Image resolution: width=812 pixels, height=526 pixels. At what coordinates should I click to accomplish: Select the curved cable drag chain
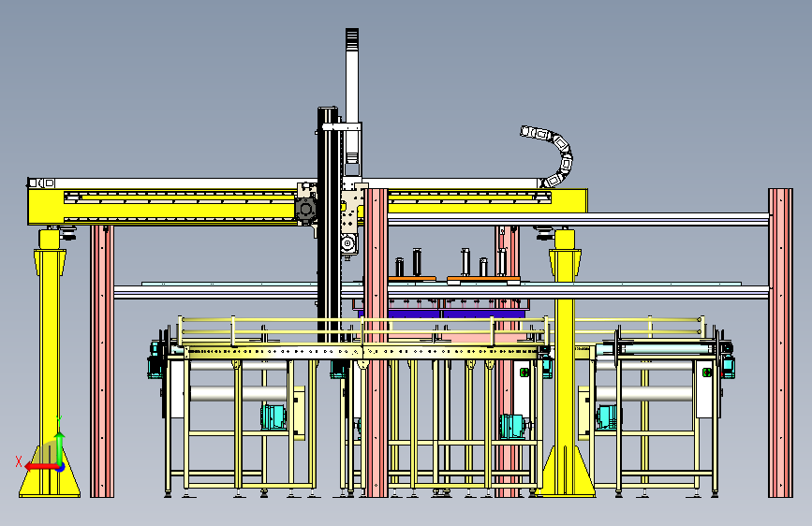click(x=548, y=155)
